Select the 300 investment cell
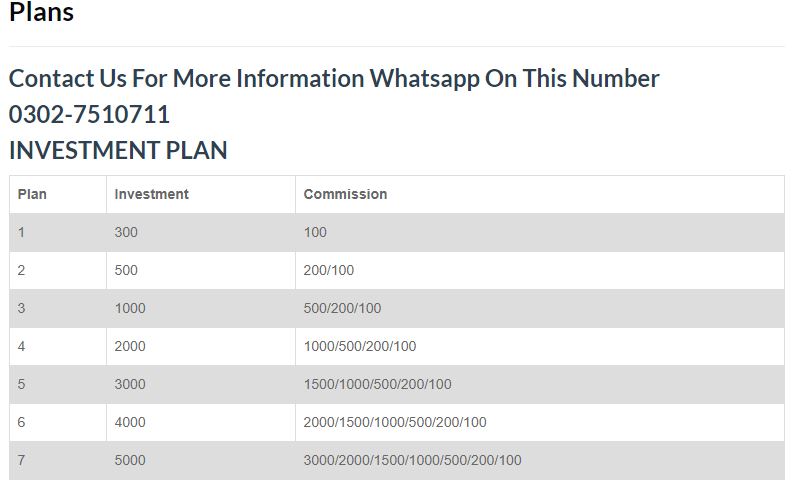804x494 pixels. click(126, 232)
